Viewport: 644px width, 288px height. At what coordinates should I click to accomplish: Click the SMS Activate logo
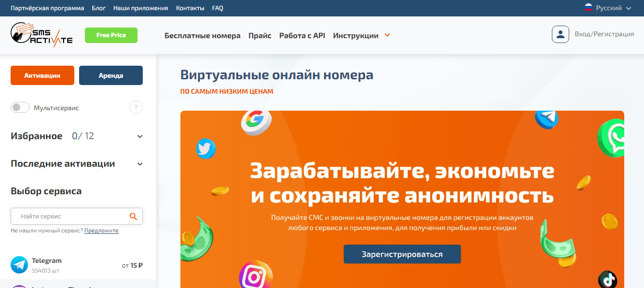(x=41, y=35)
